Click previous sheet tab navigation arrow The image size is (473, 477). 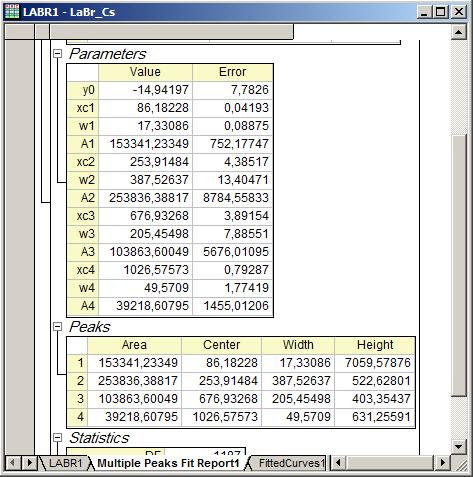[12, 463]
